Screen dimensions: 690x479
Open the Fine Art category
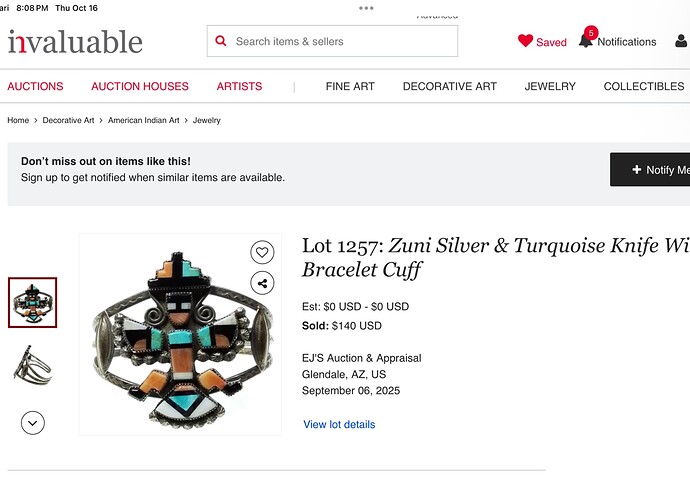pyautogui.click(x=350, y=87)
